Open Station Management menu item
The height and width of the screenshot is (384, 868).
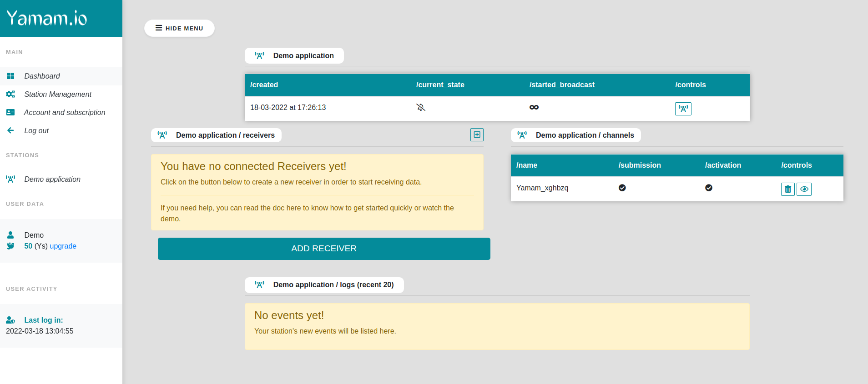pos(61,94)
